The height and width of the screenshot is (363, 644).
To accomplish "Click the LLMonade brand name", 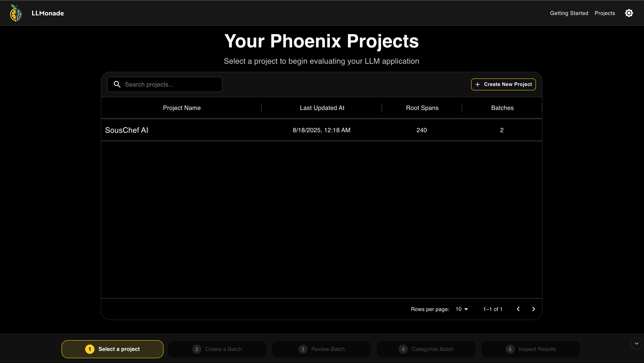I will pyautogui.click(x=48, y=13).
